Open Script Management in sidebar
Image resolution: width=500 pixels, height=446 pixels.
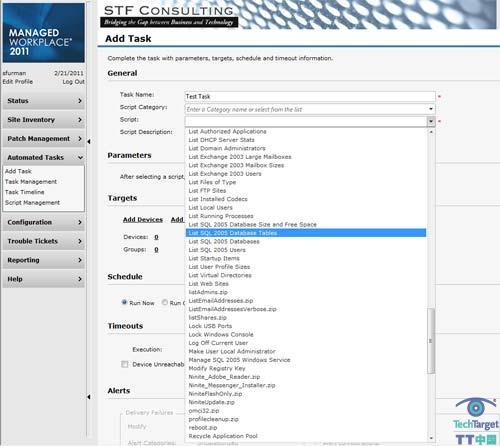click(x=32, y=203)
